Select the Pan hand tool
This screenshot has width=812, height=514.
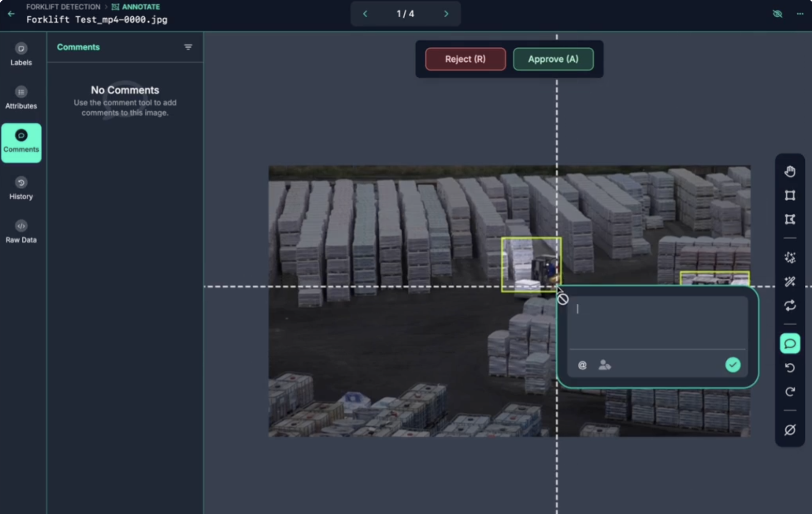tap(790, 171)
